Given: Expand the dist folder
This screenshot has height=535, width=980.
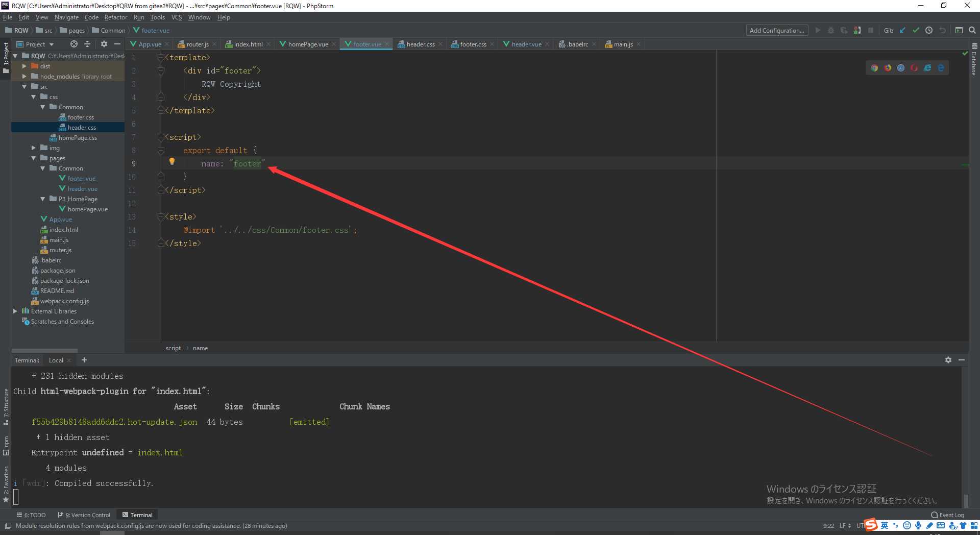Looking at the screenshot, I should (24, 66).
